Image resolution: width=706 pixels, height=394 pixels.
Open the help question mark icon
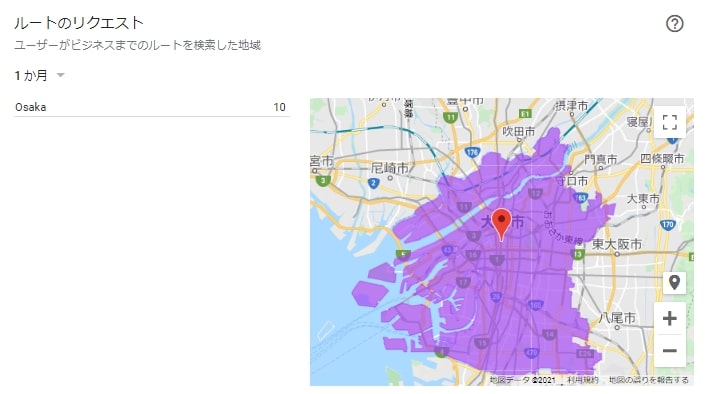tap(674, 23)
